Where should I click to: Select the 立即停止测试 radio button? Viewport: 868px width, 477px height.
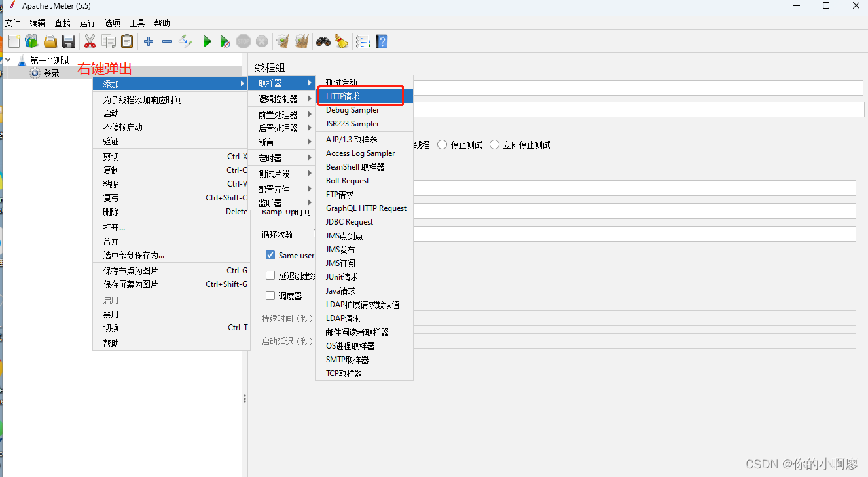(x=495, y=145)
